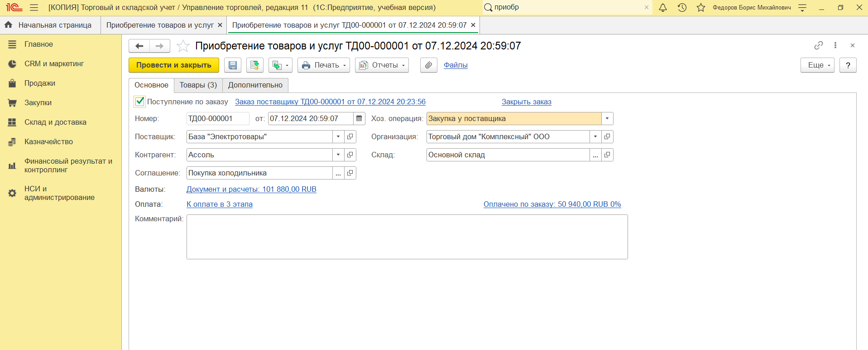
Task: Switch to Основное tab
Action: point(151,85)
